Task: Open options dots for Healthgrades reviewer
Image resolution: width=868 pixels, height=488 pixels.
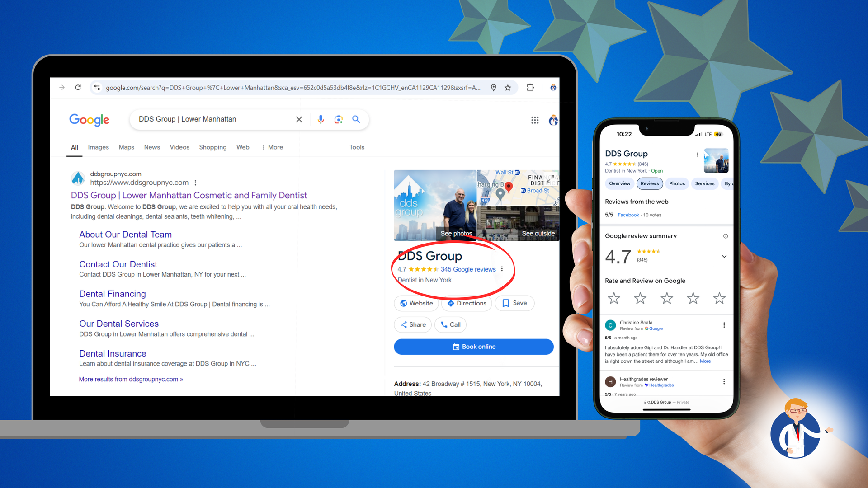Action: click(x=724, y=382)
